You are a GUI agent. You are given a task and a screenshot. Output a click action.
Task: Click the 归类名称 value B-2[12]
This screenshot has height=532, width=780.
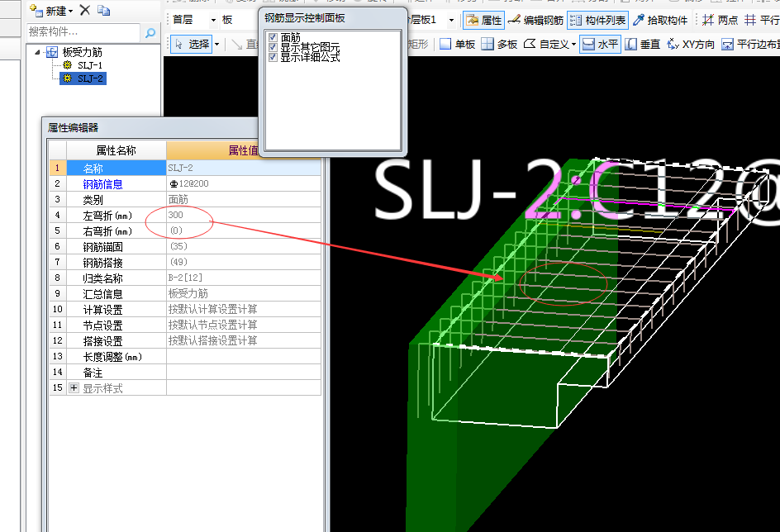click(x=185, y=278)
